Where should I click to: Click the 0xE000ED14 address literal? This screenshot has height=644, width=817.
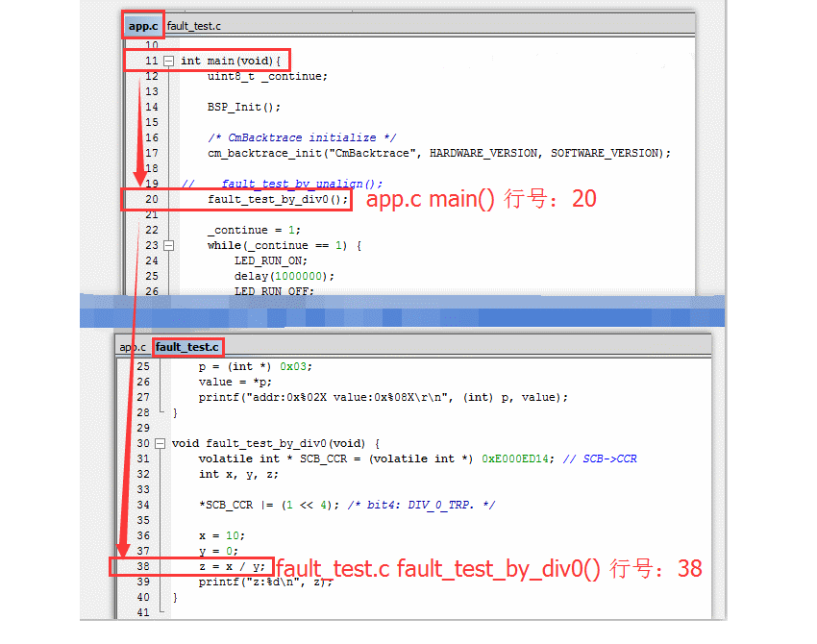pos(516,458)
